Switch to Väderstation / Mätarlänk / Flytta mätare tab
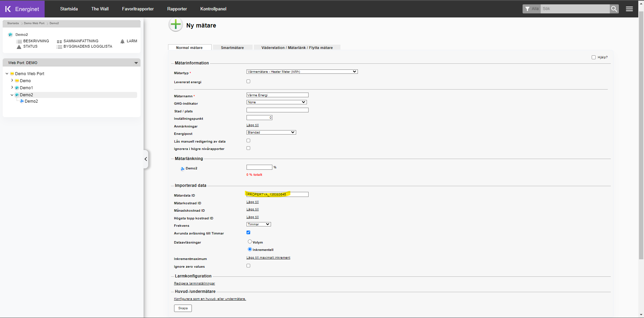644x318 pixels. tap(297, 48)
